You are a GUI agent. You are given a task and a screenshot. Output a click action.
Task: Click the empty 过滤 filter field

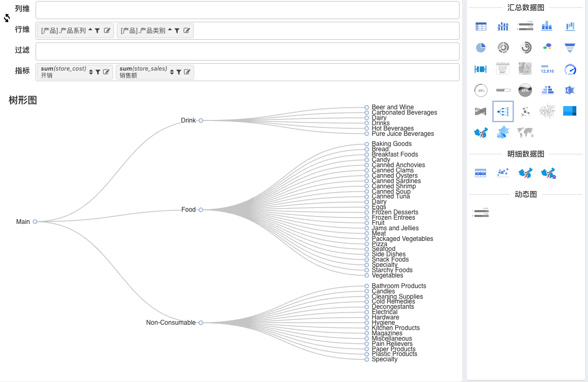tap(247, 51)
